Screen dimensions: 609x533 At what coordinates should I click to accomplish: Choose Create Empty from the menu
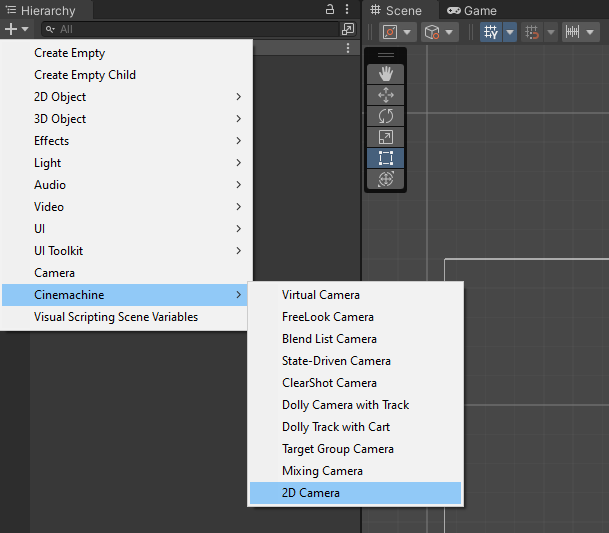(x=127, y=53)
